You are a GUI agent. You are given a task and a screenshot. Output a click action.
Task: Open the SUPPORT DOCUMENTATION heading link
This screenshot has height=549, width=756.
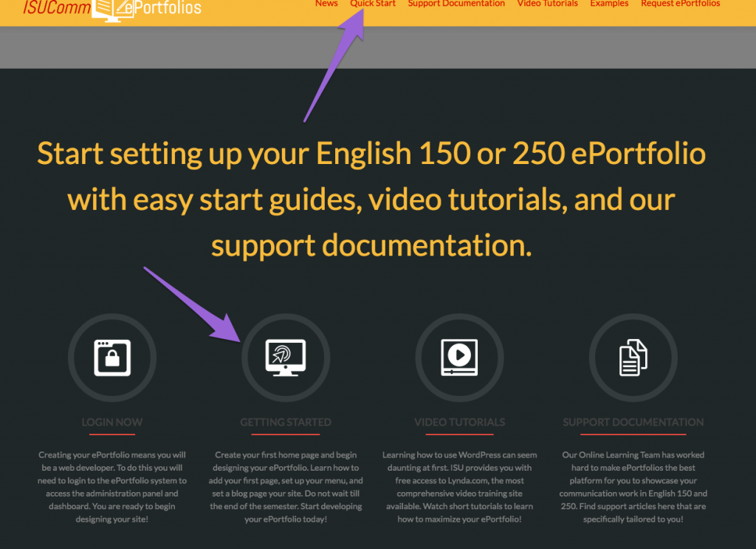pos(633,422)
